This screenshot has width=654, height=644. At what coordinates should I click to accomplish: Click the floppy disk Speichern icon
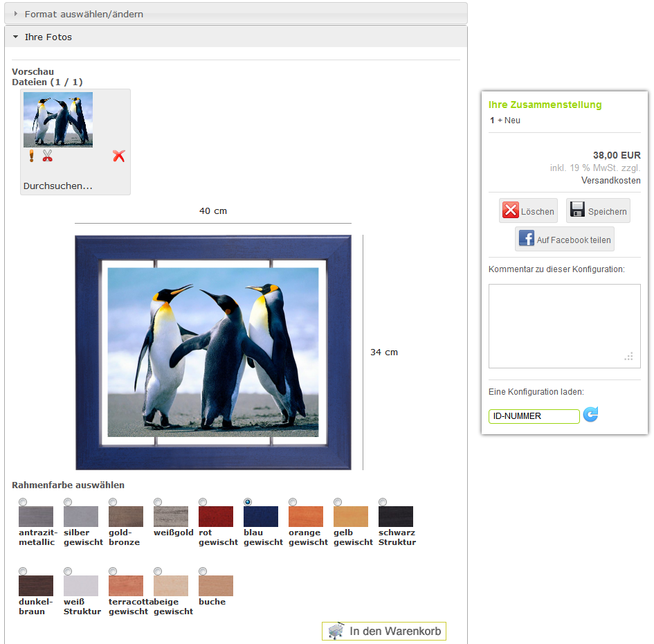tap(577, 209)
